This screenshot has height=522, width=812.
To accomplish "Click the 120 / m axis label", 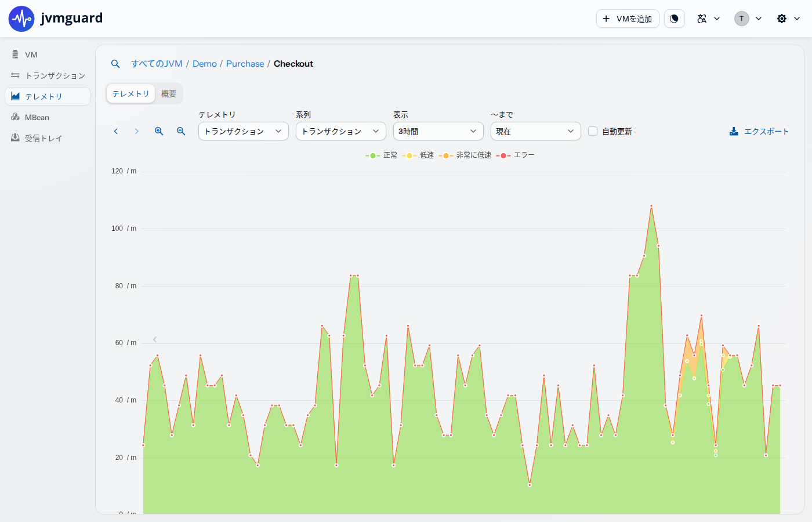I will (x=124, y=171).
